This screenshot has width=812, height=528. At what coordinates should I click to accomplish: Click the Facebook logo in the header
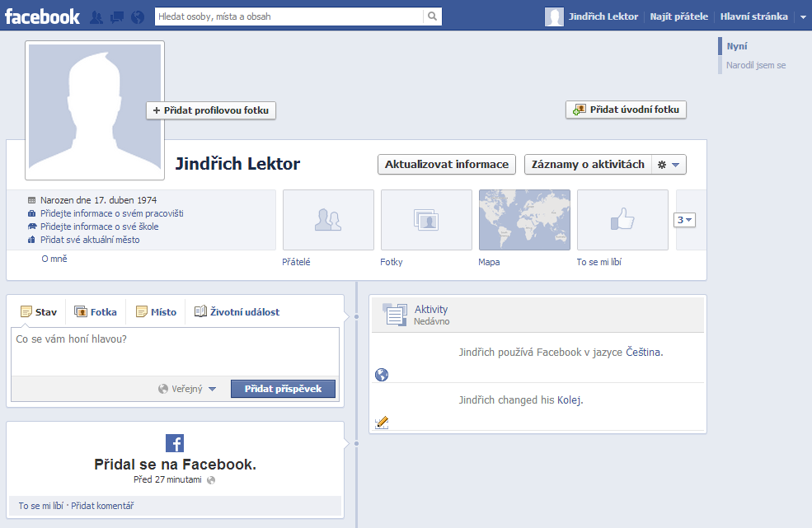(x=42, y=16)
